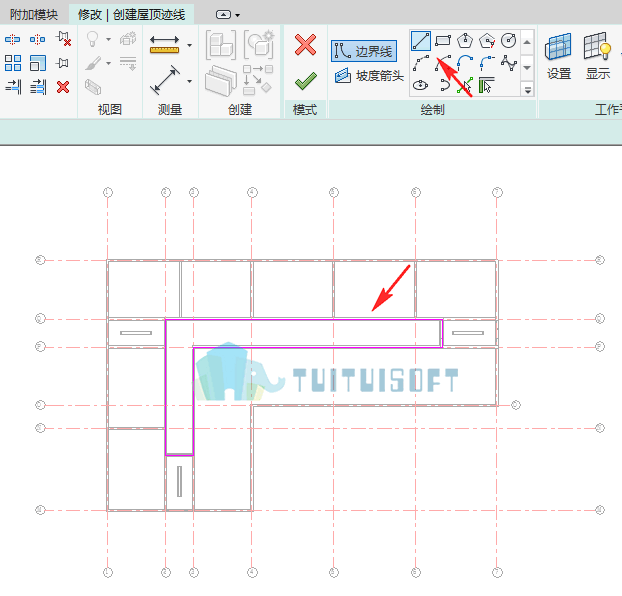The height and width of the screenshot is (596, 622).
Task: Select the Center-Ends Arc tool
Action: 443,63
